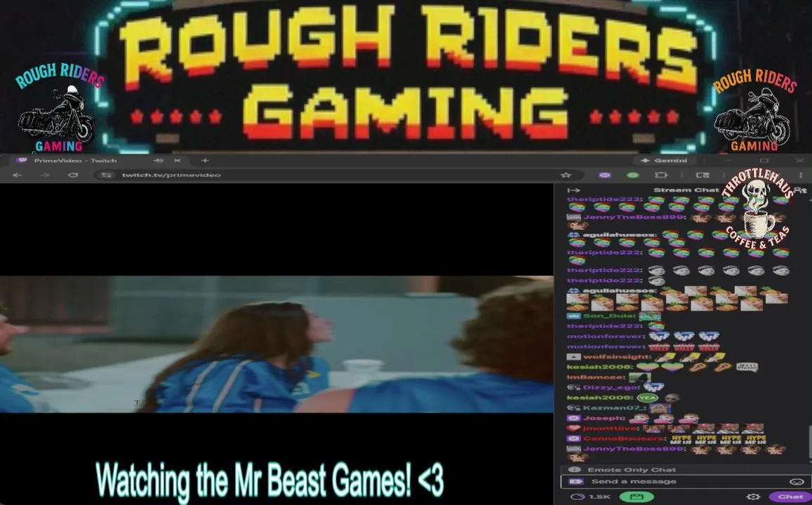Click username wolfsinsight in chat
Image resolution: width=812 pixels, height=505 pixels.
tap(616, 356)
